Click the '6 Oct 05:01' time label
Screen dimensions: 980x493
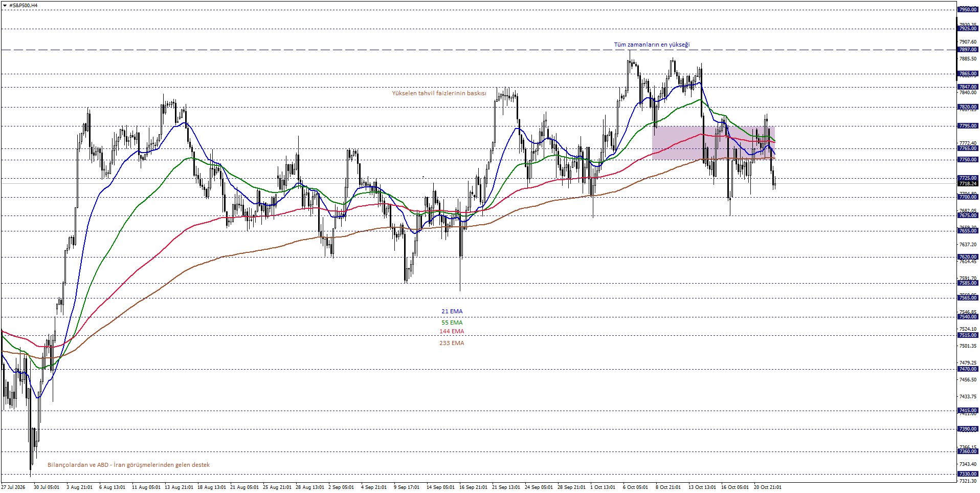point(636,487)
